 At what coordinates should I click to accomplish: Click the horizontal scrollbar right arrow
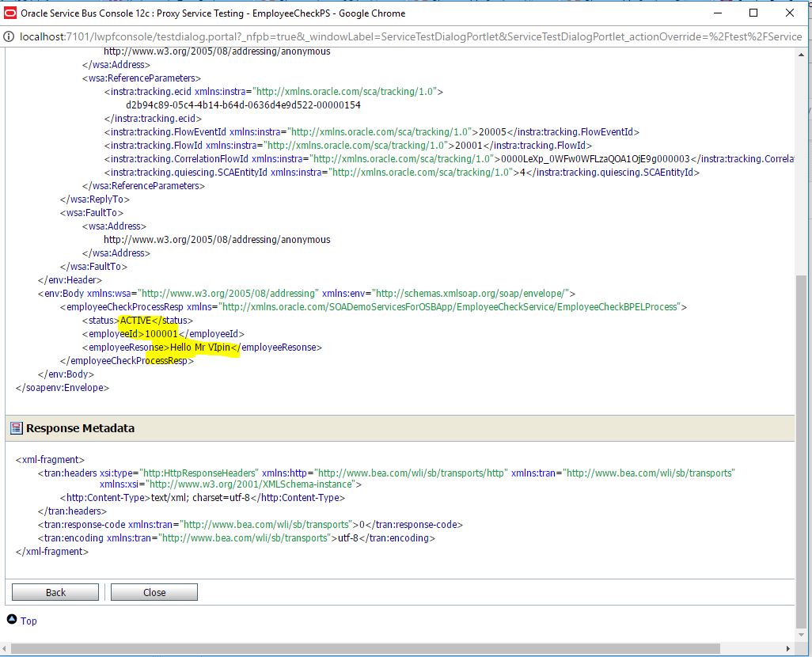tap(788, 649)
